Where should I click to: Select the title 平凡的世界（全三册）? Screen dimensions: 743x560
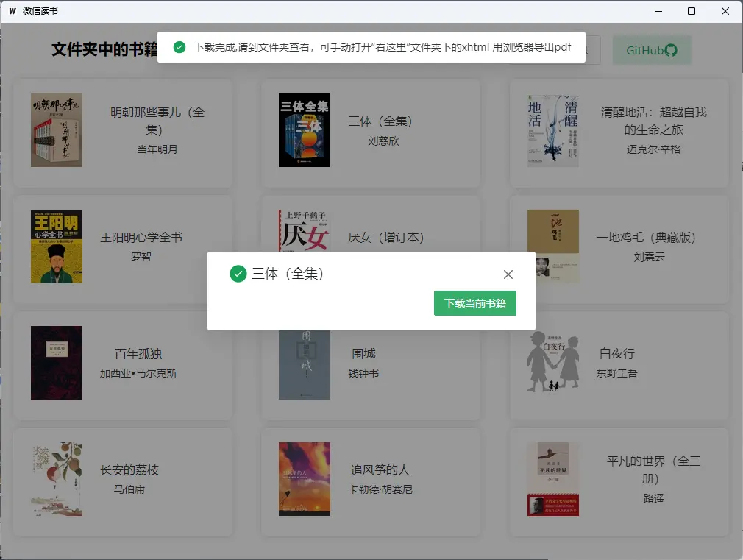653,469
